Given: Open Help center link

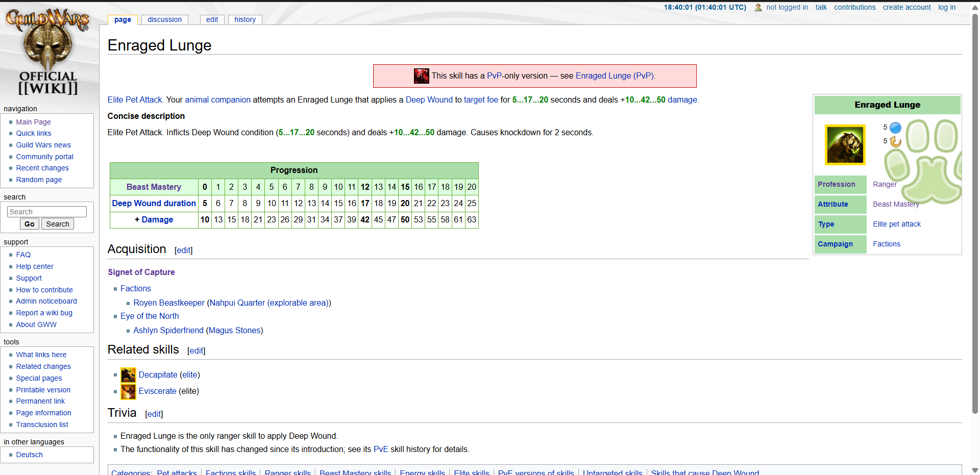Looking at the screenshot, I should 35,266.
